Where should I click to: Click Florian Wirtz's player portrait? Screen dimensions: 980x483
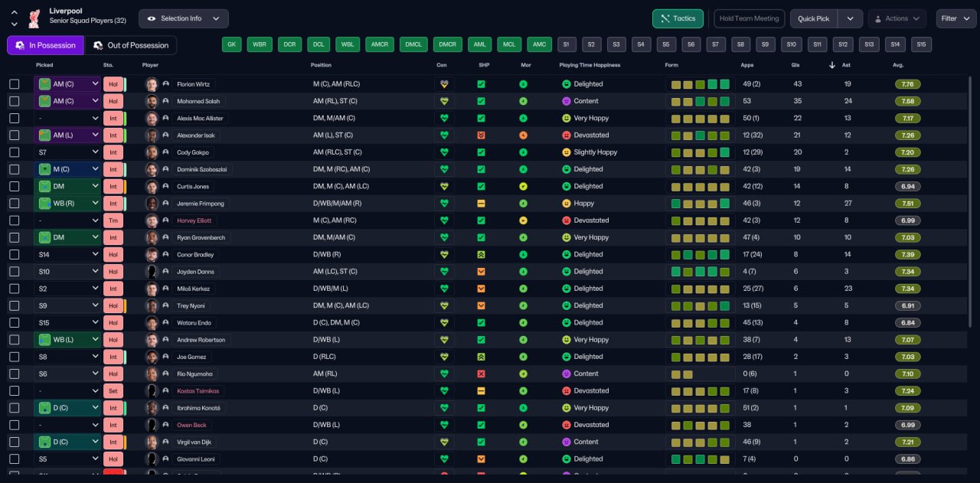coord(152,84)
